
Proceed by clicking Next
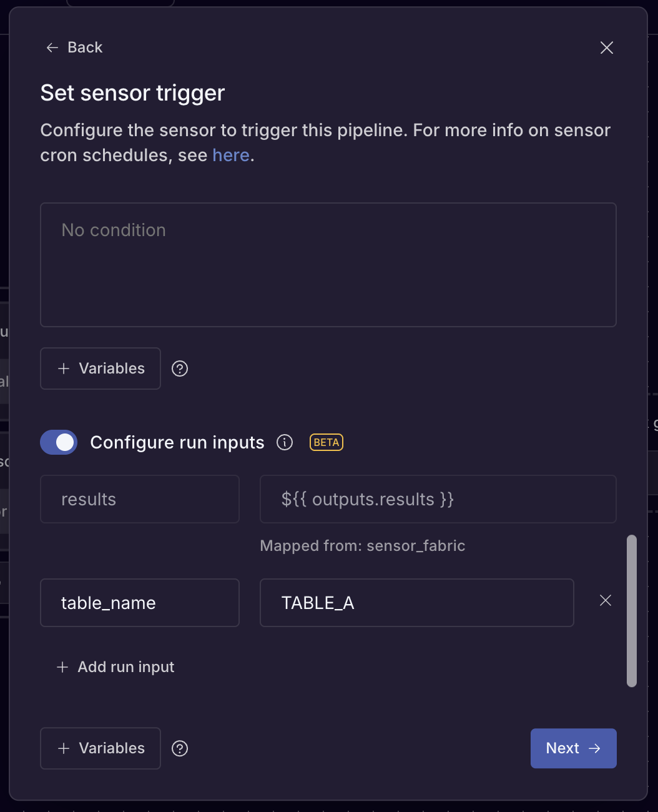573,748
